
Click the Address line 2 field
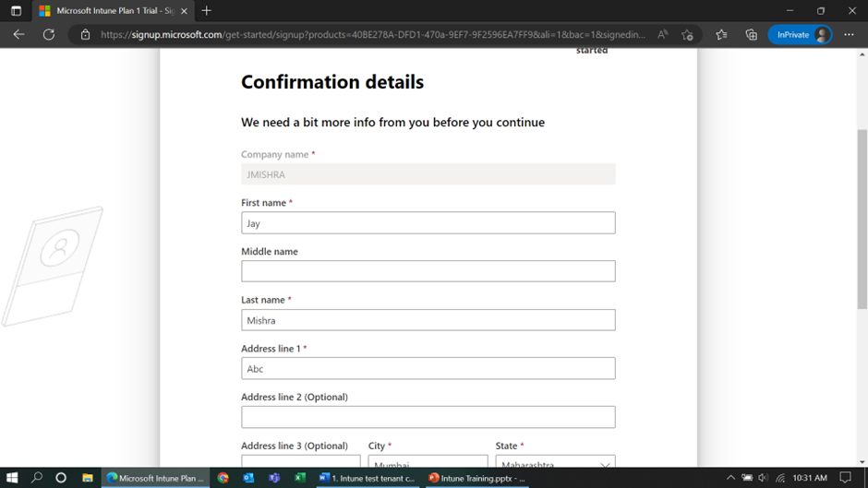[428, 417]
